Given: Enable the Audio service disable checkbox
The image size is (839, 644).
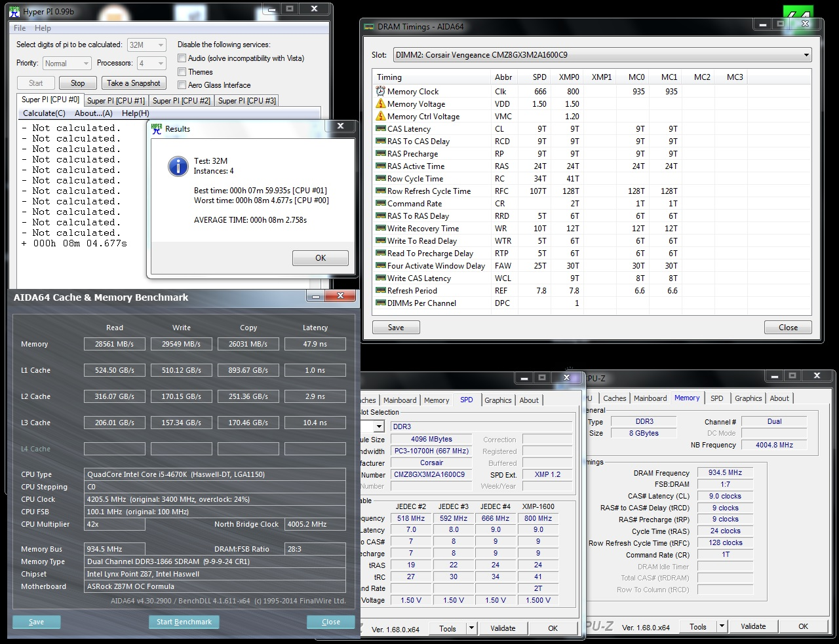Looking at the screenshot, I should click(x=182, y=58).
